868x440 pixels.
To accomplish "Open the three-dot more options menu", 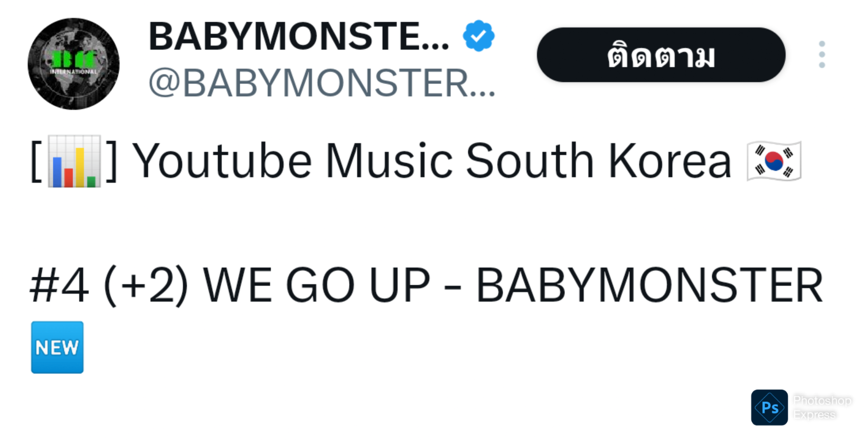I will [x=822, y=54].
